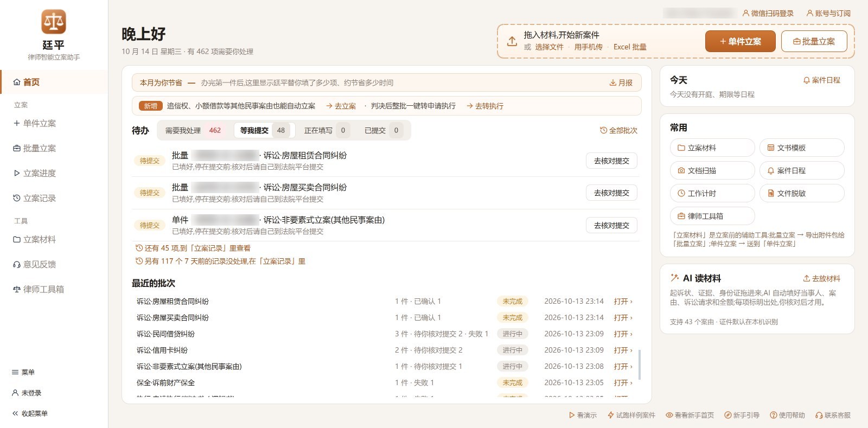Screen dimensions: 868x428
Task: Click the Excel 批量 link
Action: [630, 47]
